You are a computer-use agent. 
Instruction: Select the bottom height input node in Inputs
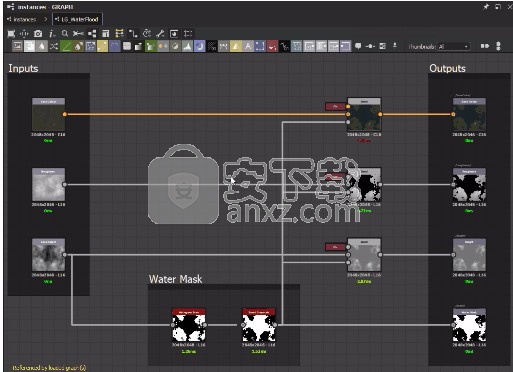pyautogui.click(x=48, y=255)
